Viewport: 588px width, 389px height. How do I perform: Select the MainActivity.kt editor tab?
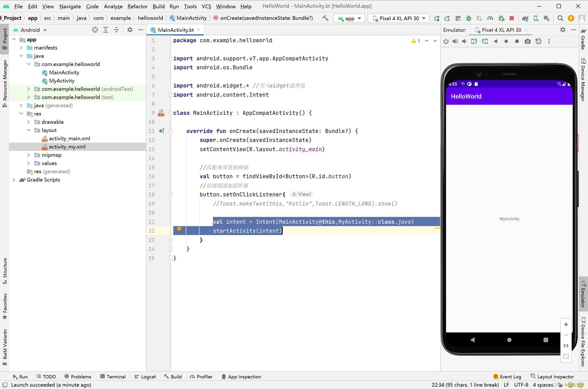175,30
